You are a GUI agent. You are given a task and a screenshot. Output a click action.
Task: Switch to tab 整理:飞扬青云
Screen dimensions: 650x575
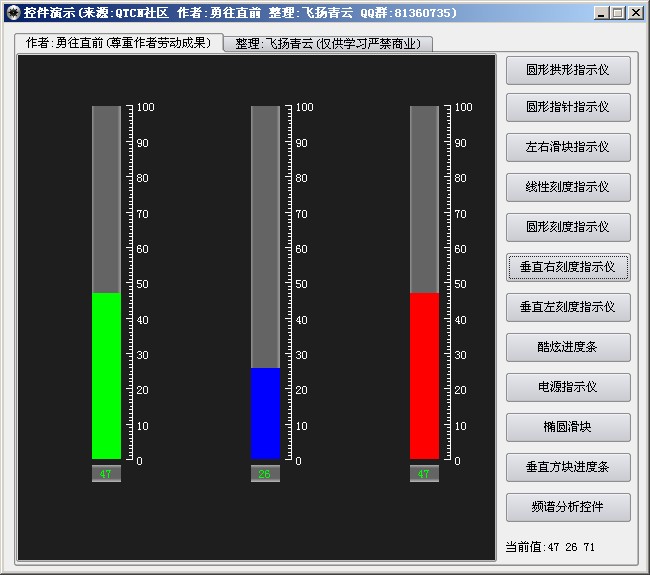(328, 44)
